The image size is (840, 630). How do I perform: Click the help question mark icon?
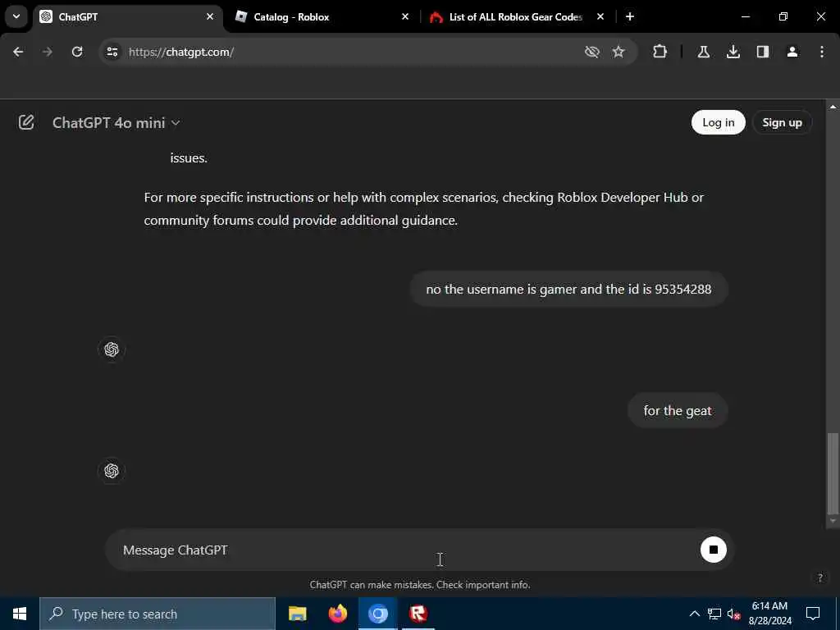819,577
